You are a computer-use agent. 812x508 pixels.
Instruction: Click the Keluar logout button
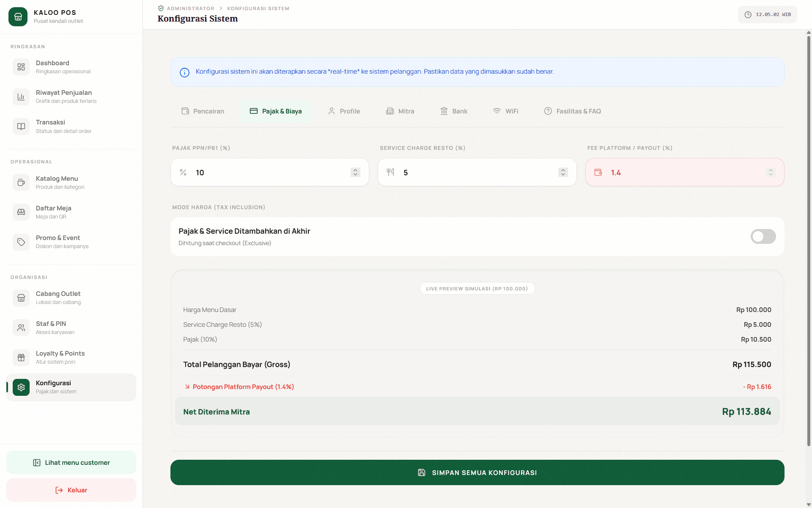pyautogui.click(x=71, y=490)
